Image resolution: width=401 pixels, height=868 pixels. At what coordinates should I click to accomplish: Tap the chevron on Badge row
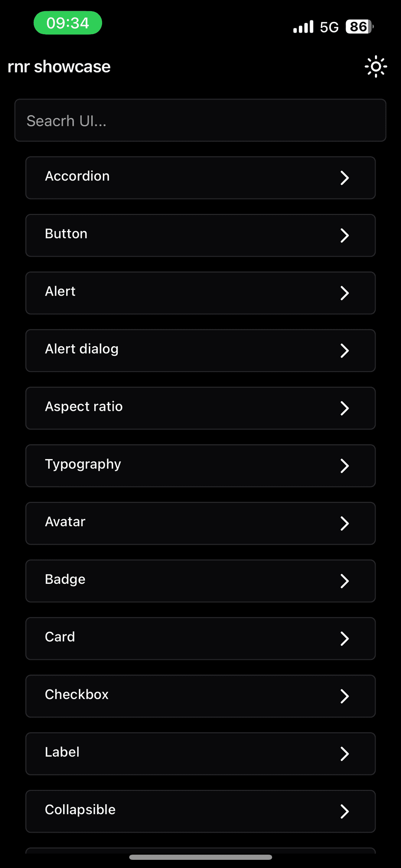(345, 581)
